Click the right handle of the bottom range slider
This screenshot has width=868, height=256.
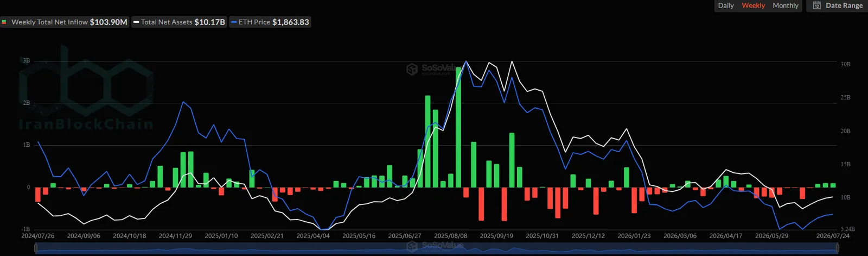[838, 248]
